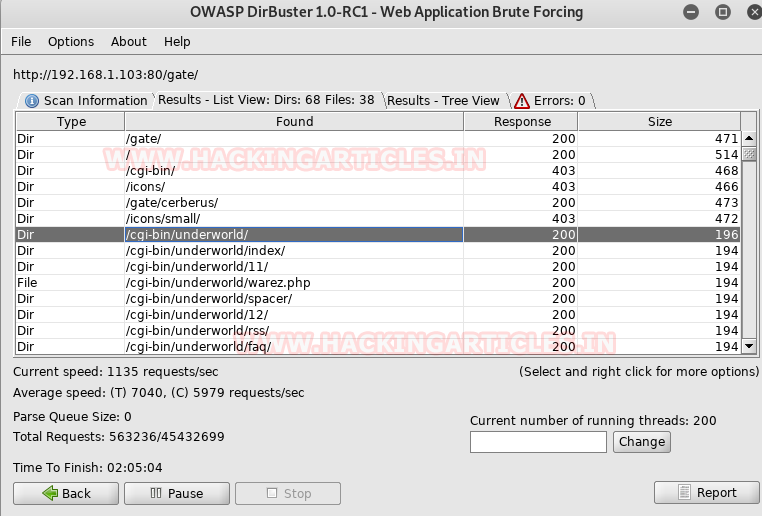Click the results list scroll down arrow
This screenshot has height=516, width=762.
click(x=749, y=346)
